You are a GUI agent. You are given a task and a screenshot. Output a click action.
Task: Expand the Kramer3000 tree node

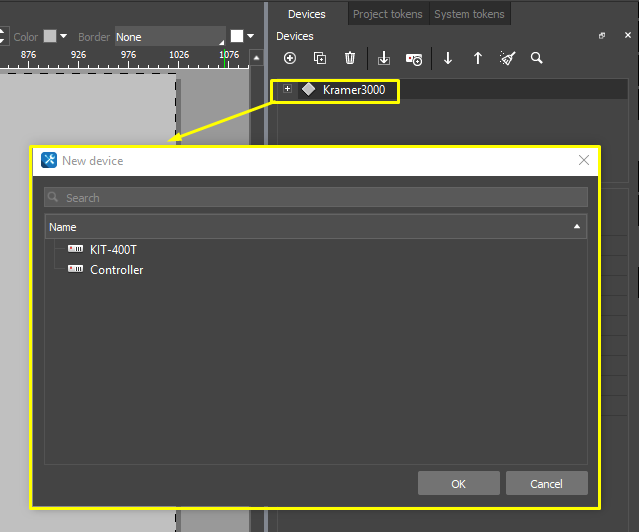tap(288, 89)
